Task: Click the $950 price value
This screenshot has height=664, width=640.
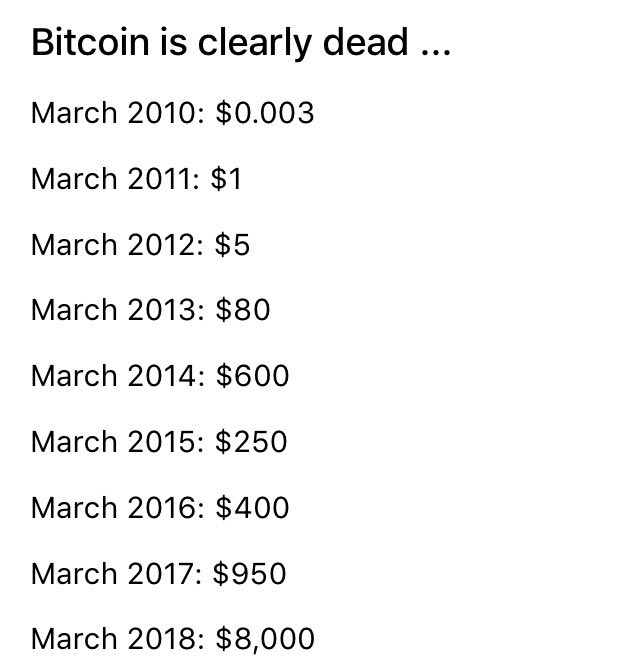Action: (249, 574)
